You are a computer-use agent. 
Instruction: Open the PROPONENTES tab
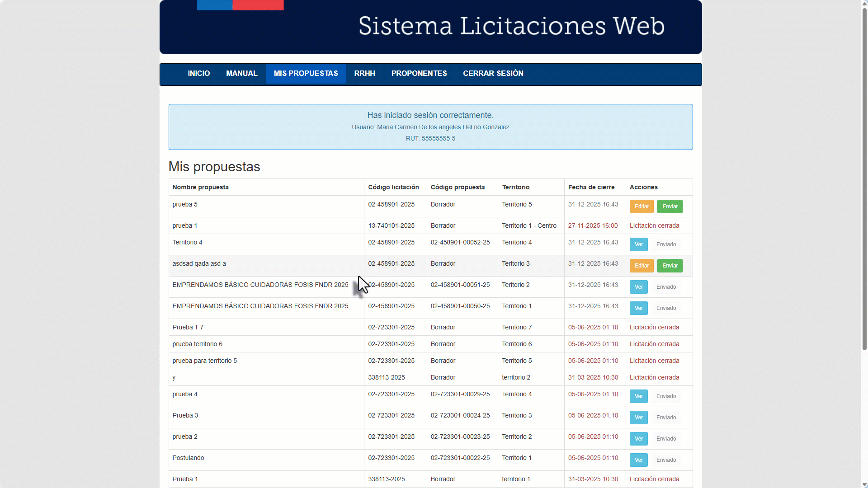(x=419, y=73)
